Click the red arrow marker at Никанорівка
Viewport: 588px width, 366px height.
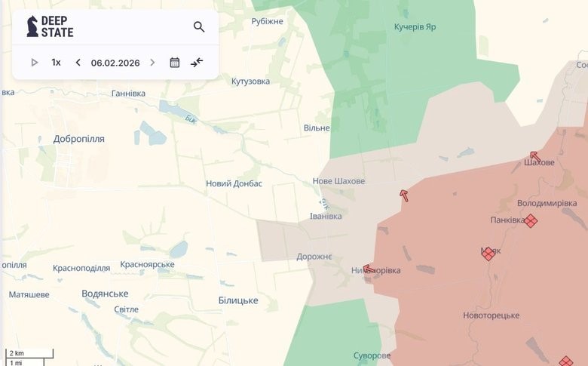369,269
